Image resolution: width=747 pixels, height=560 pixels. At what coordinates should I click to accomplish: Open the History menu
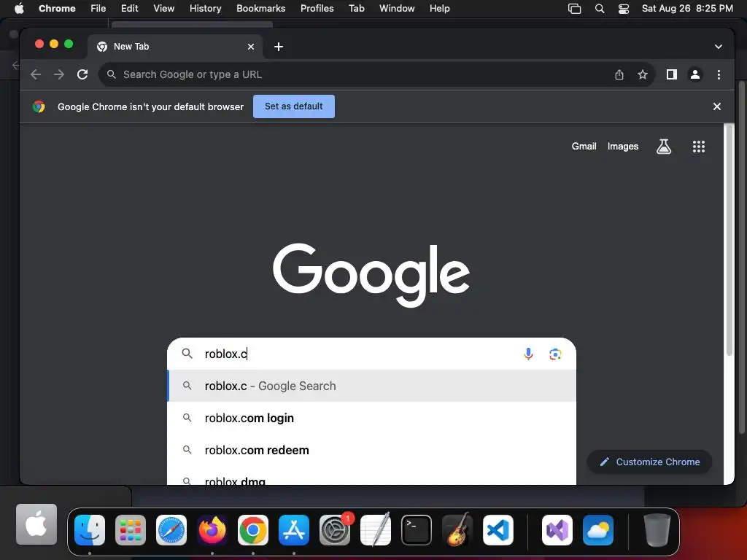tap(205, 8)
